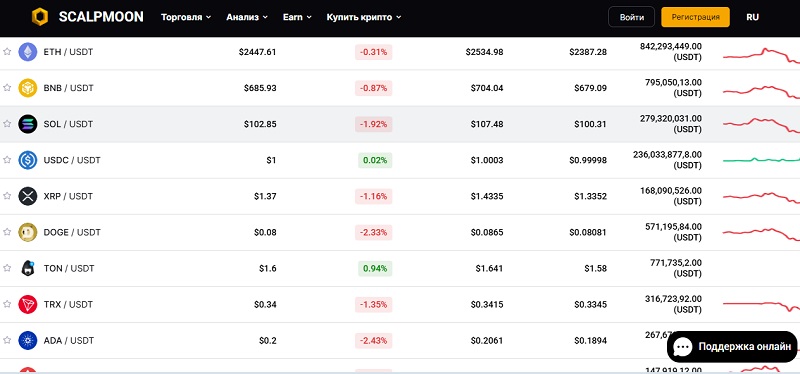Favorite the DOGE / USDT pair star
Viewport: 800px width, 374px height.
(7, 232)
